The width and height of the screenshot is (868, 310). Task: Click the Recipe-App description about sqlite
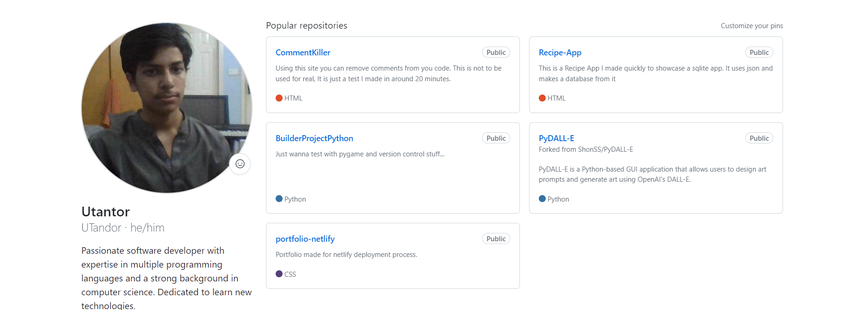tap(656, 73)
